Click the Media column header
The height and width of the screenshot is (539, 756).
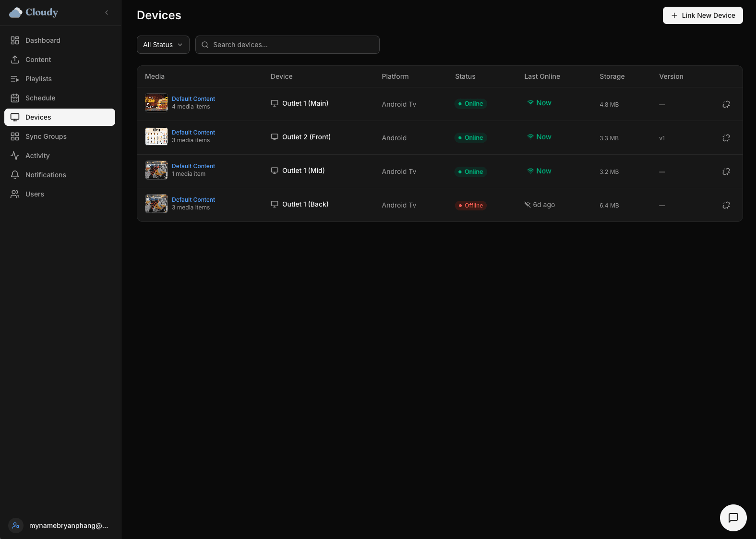coord(155,76)
